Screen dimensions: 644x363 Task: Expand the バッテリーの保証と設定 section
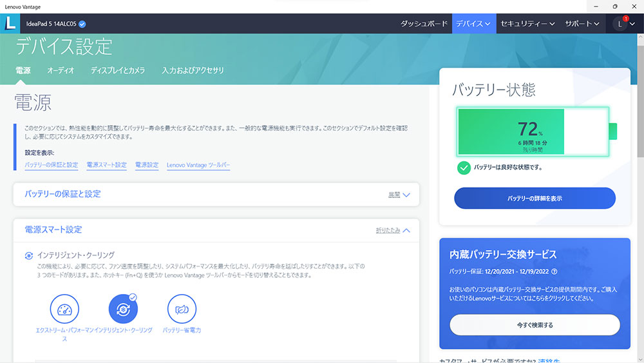pyautogui.click(x=399, y=195)
